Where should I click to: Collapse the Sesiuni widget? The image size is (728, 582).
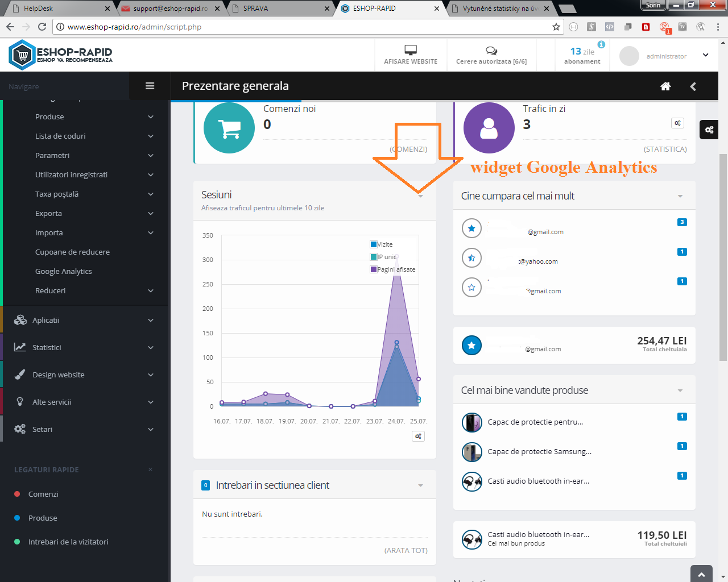[421, 196]
